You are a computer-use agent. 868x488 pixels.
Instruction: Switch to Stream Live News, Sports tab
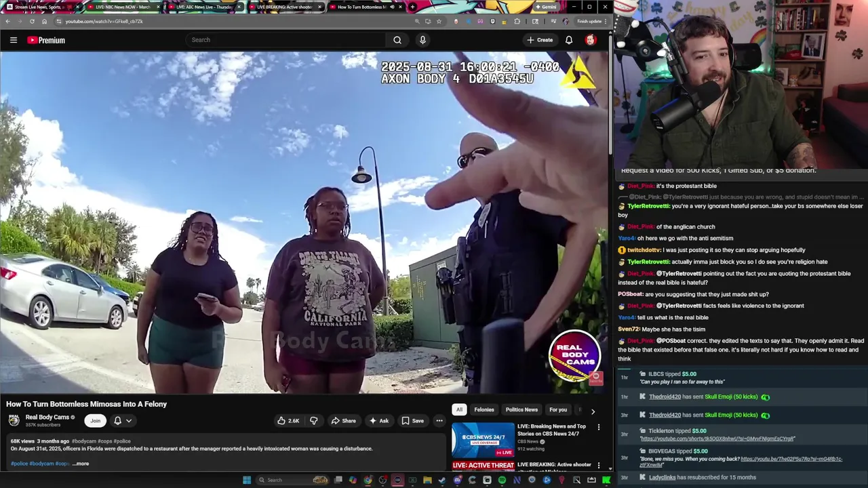tap(41, 7)
